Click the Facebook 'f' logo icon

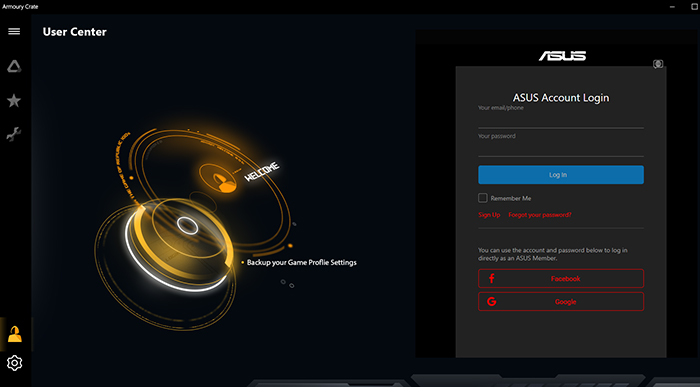click(492, 279)
